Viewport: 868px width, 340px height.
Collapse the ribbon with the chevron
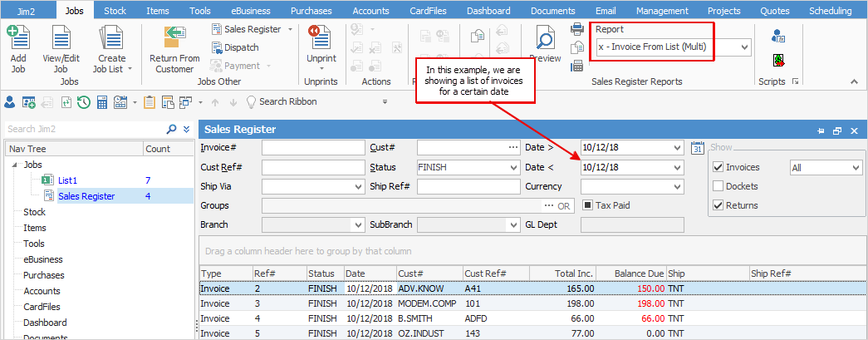pyautogui.click(x=854, y=81)
